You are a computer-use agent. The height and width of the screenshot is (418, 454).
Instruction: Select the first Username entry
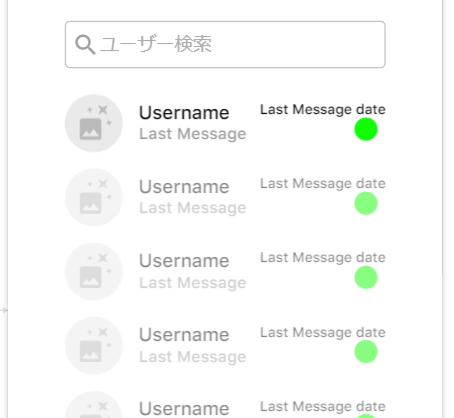pyautogui.click(x=184, y=113)
